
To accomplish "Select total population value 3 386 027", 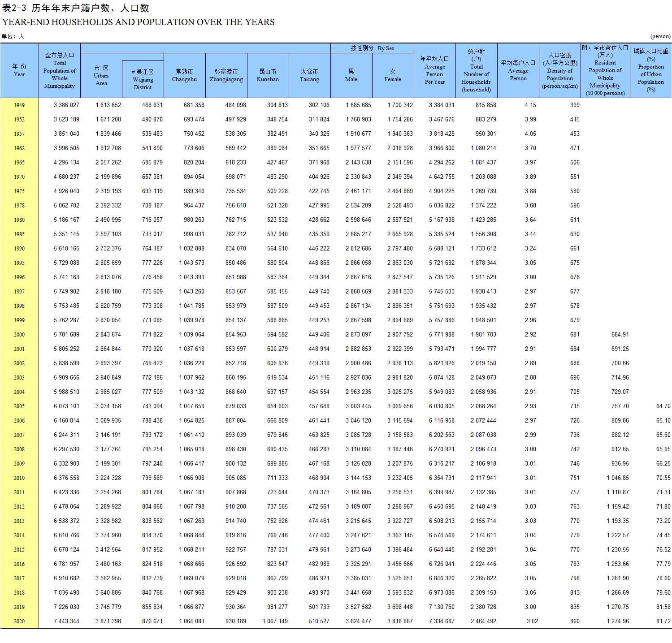I will [66, 105].
